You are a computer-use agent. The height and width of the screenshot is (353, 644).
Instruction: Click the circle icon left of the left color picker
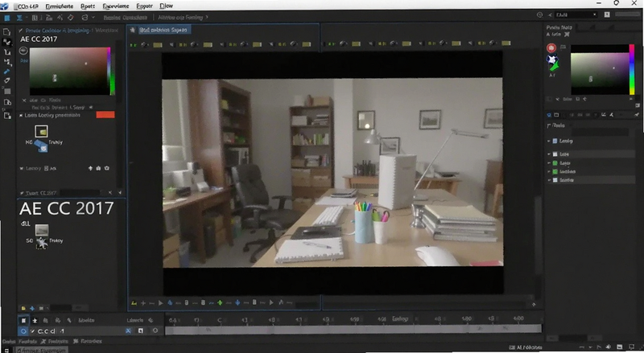(23, 51)
